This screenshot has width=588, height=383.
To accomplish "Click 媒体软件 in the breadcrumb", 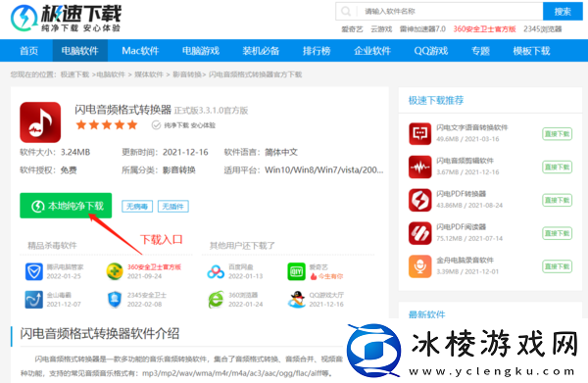I will [149, 74].
